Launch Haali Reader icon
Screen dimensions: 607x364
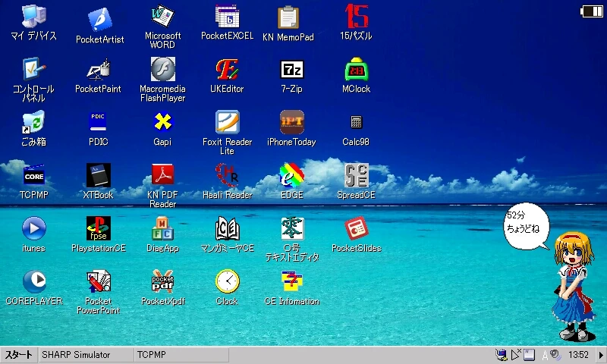(227, 175)
